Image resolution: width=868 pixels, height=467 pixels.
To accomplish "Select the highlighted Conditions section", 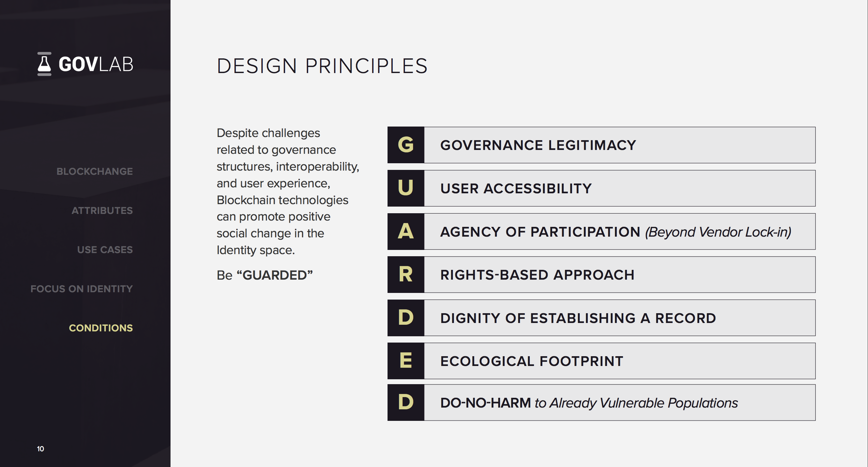I will pos(101,328).
